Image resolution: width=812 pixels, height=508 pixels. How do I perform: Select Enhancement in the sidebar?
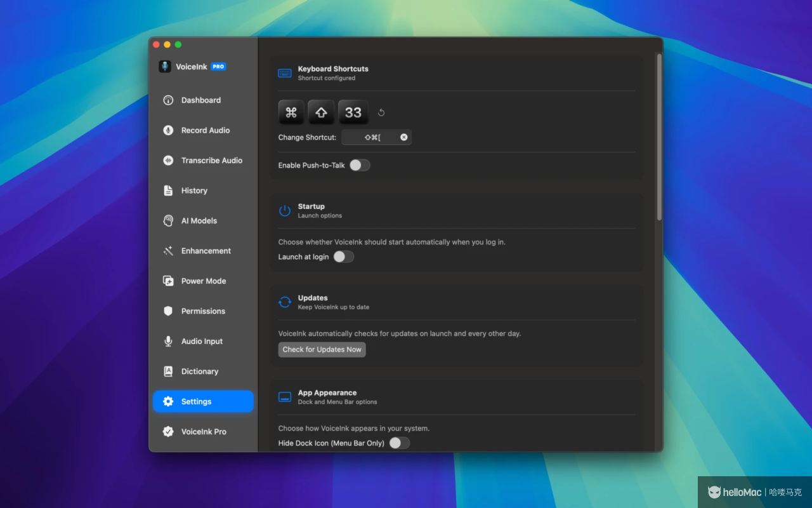click(x=203, y=251)
